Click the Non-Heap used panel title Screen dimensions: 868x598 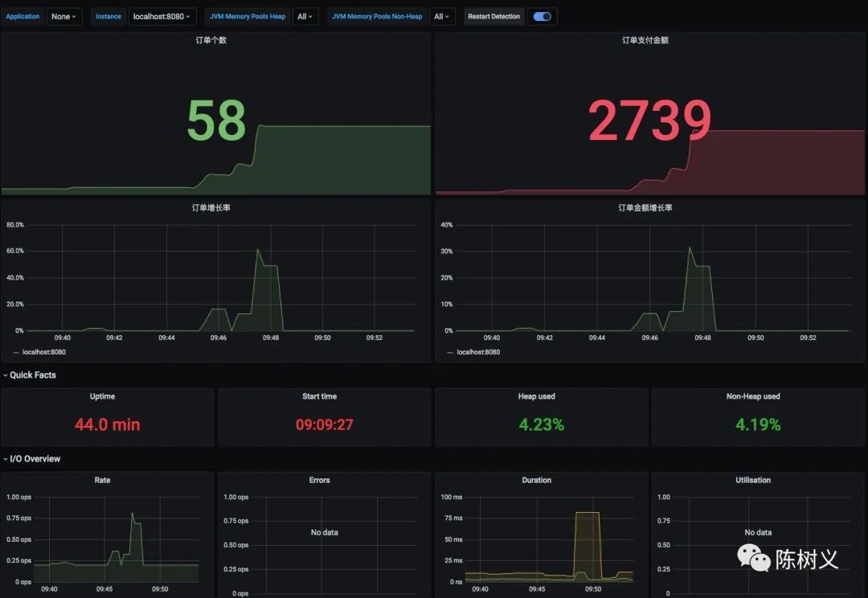[x=753, y=396]
